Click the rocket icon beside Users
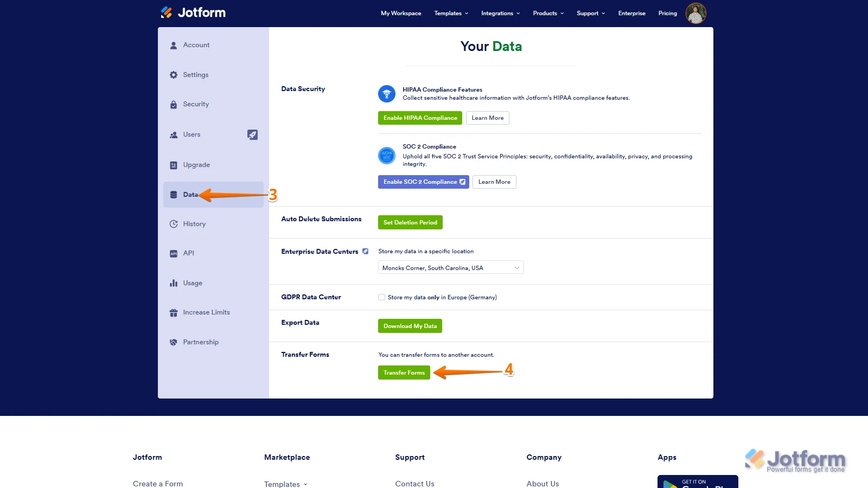This screenshot has height=488, width=868. click(x=252, y=134)
